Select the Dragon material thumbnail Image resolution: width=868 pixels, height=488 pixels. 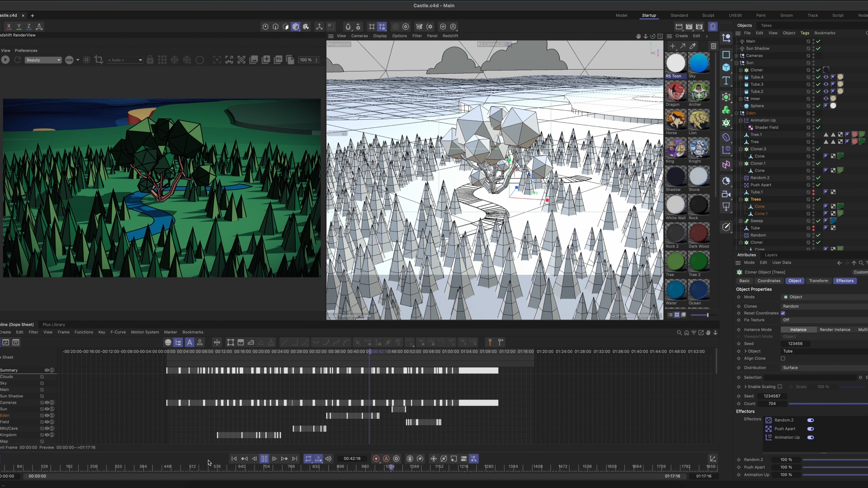click(675, 92)
